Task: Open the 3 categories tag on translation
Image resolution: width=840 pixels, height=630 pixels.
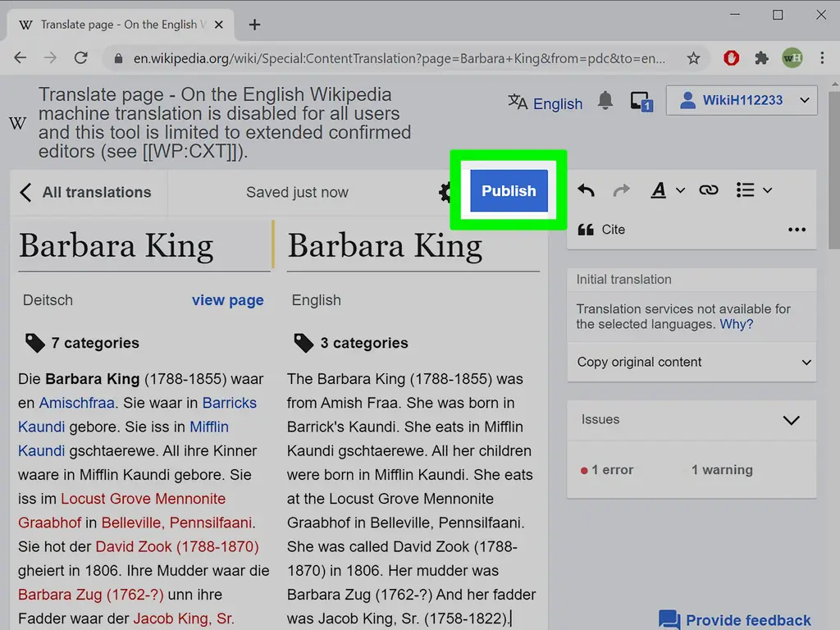Action: point(351,343)
